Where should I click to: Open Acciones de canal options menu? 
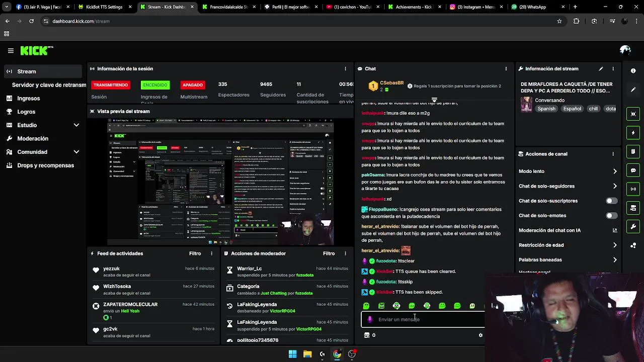[x=613, y=154]
